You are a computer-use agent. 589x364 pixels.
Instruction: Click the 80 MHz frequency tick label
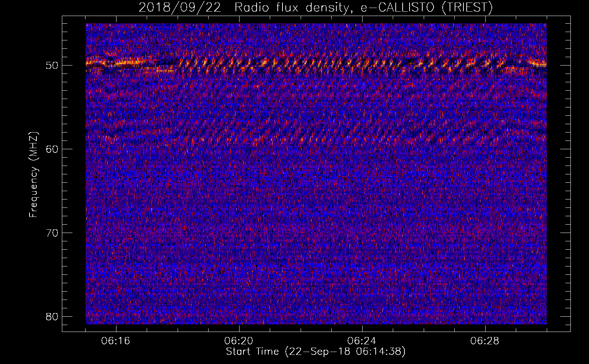click(52, 316)
